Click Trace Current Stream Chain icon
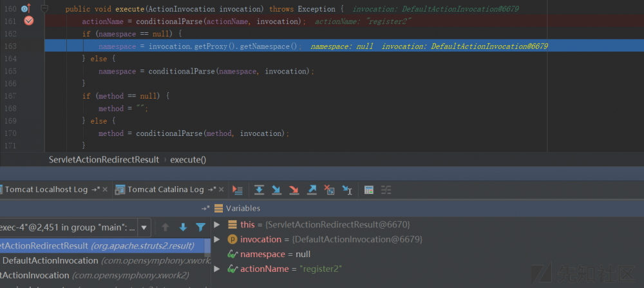This screenshot has height=288, width=644. pos(386,189)
